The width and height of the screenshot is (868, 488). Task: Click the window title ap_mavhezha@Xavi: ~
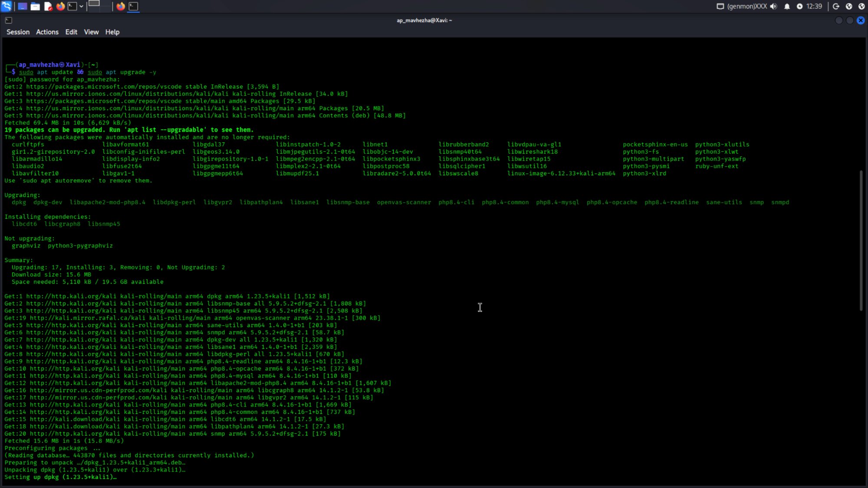pos(424,20)
